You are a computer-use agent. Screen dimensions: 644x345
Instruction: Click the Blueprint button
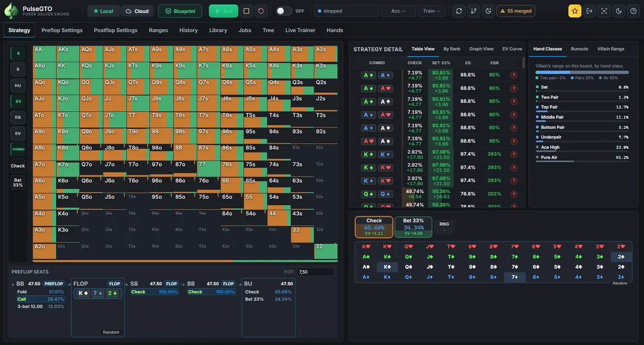coord(180,11)
